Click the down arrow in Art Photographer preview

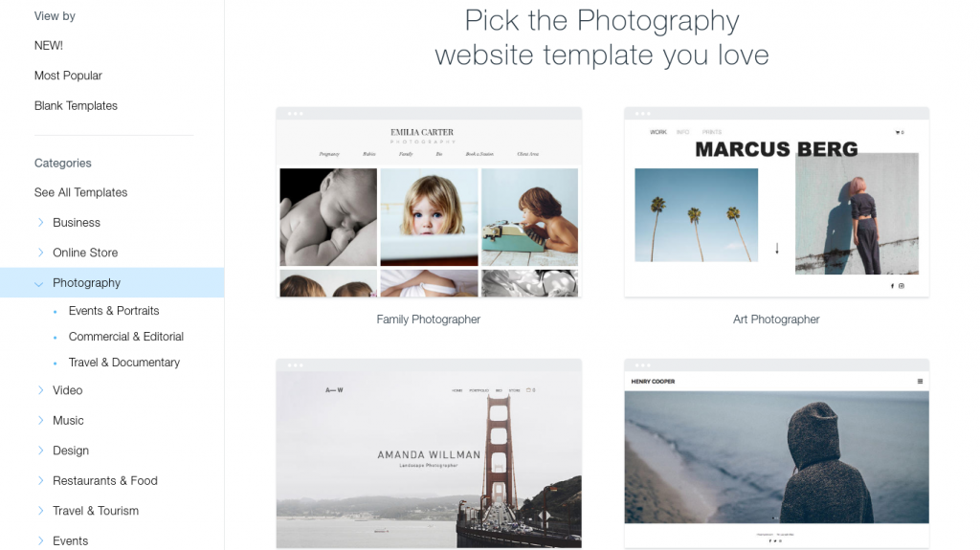click(777, 248)
